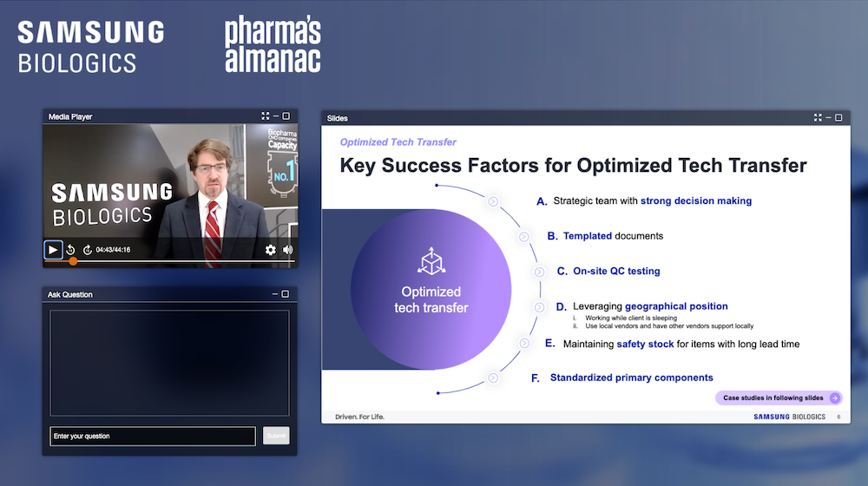
Task: Click the orange video progress handle
Action: (x=73, y=261)
